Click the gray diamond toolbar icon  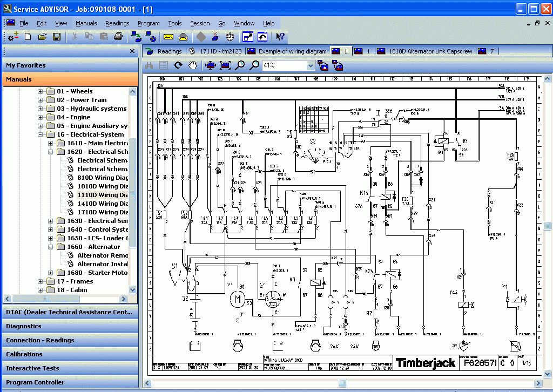pyautogui.click(x=201, y=37)
